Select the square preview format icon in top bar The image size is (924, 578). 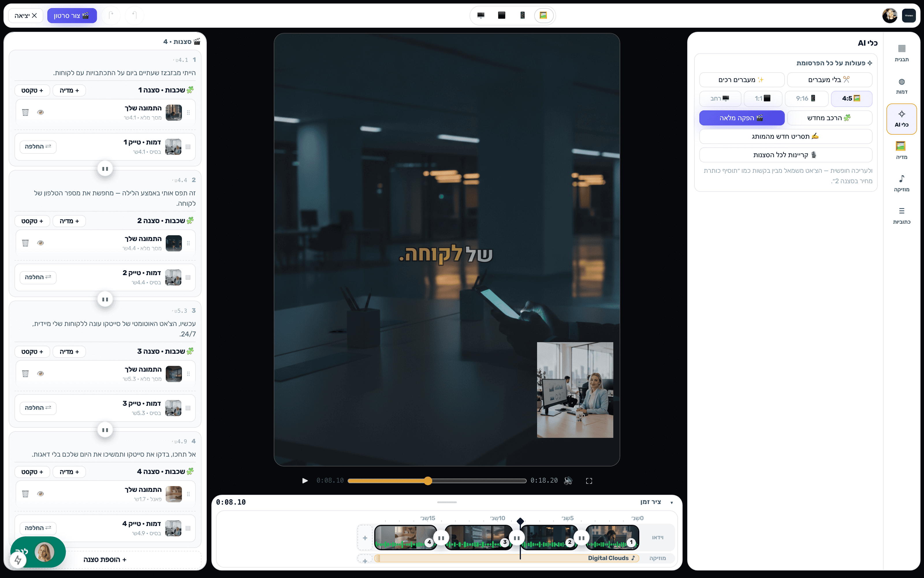point(502,15)
